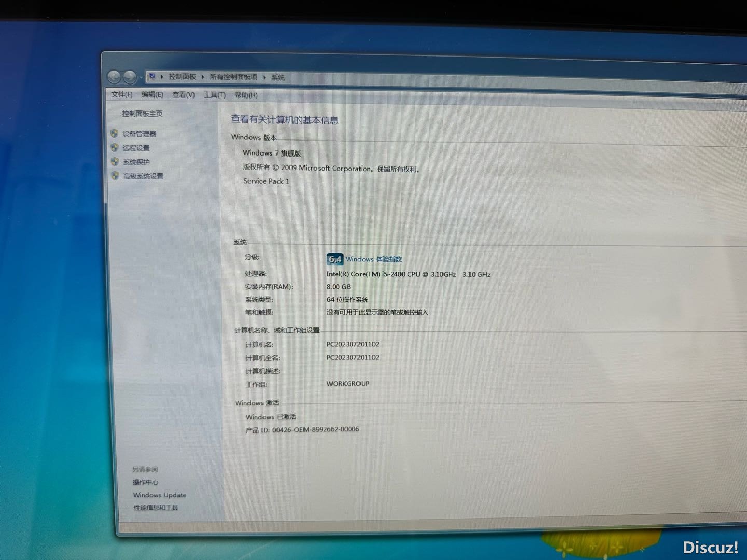The width and height of the screenshot is (747, 560).
Task: Open 高级系统设置 link
Action: pyautogui.click(x=143, y=176)
